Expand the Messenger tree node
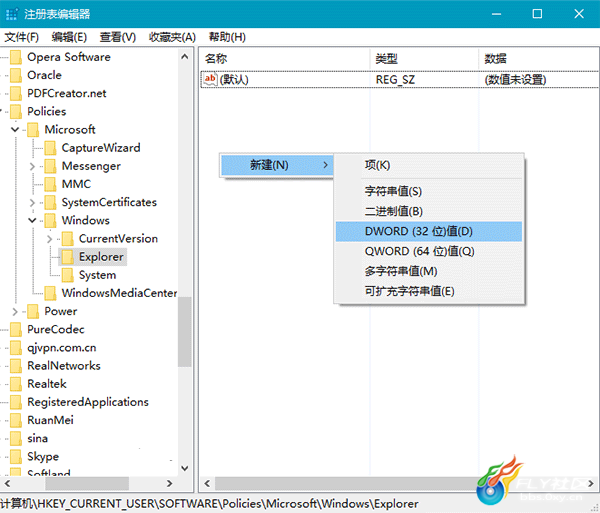600x513 pixels. (x=32, y=166)
